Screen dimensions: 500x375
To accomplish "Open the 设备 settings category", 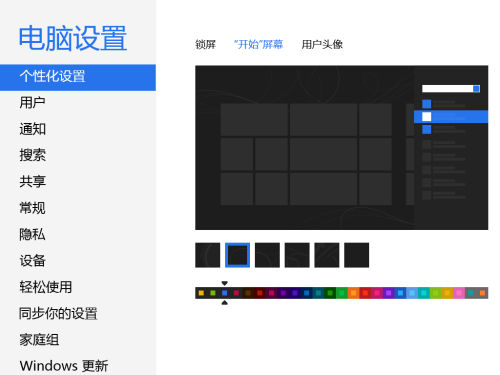I will point(32,261).
